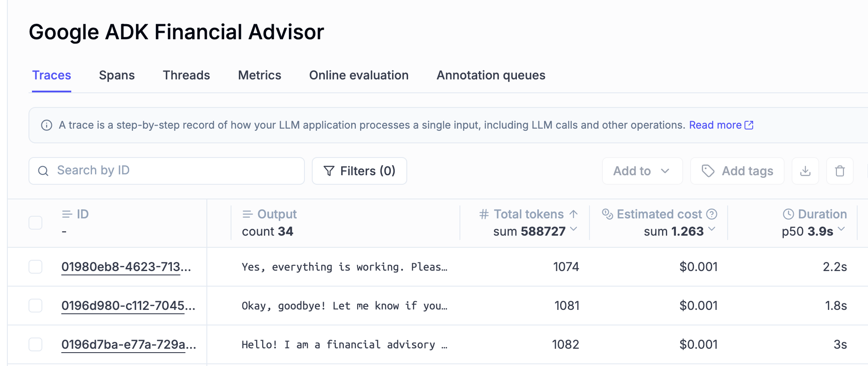868x366 pixels.
Task: Select checkbox for trace 0196d980-c112-7045
Action: [x=35, y=306]
